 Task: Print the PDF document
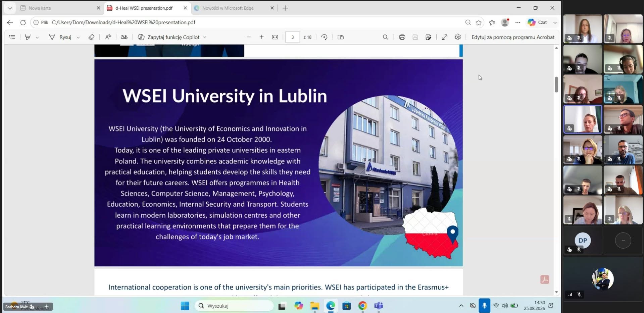point(402,37)
